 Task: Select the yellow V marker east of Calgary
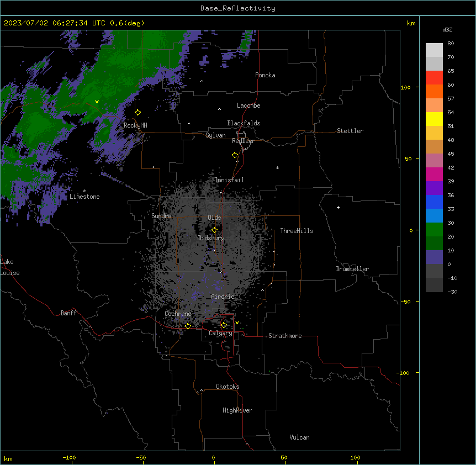click(x=237, y=323)
